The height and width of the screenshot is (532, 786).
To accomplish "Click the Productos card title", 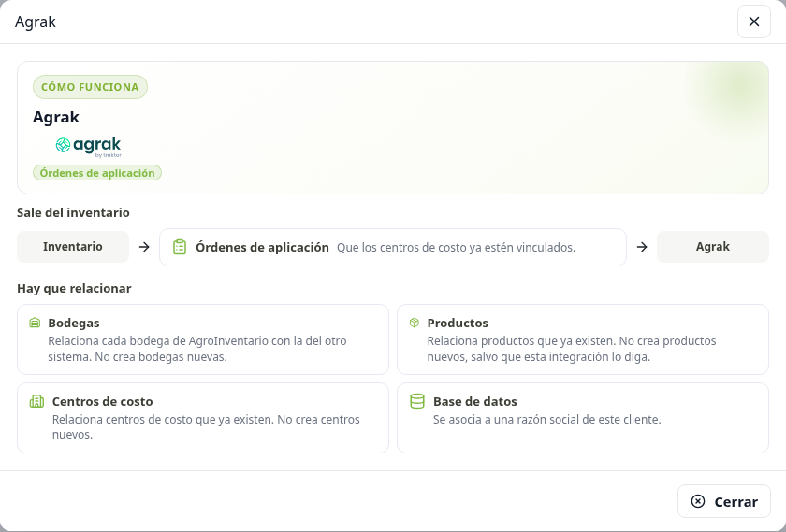I will (458, 323).
